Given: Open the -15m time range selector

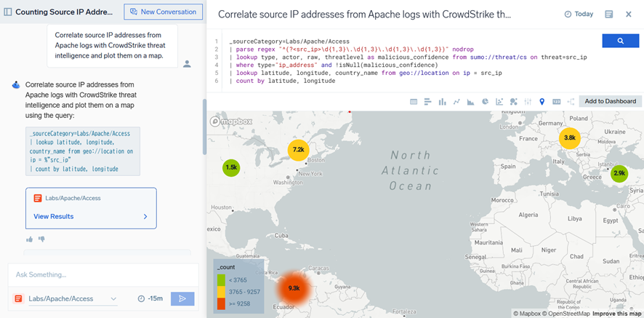Looking at the screenshot, I should tap(150, 298).
